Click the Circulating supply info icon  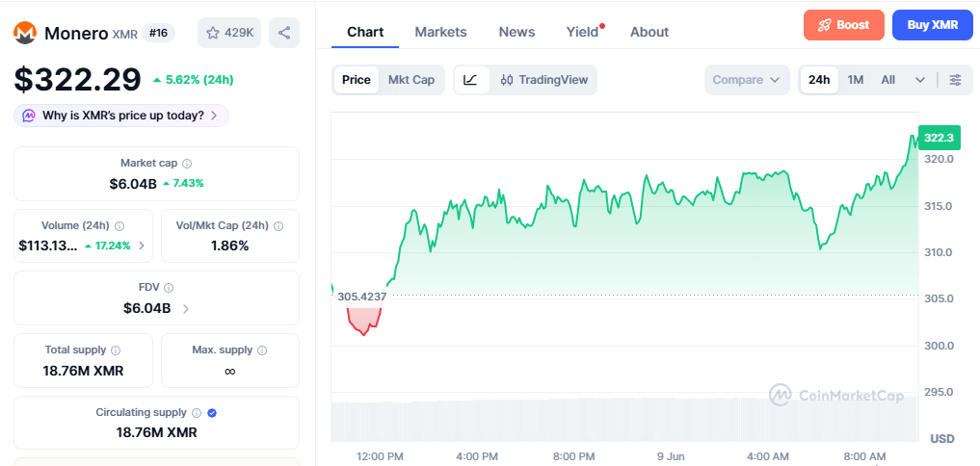click(197, 412)
